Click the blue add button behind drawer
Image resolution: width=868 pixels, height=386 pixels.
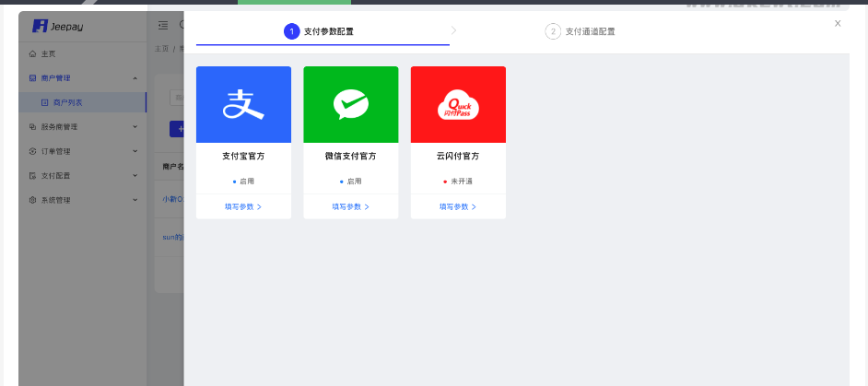(177, 129)
